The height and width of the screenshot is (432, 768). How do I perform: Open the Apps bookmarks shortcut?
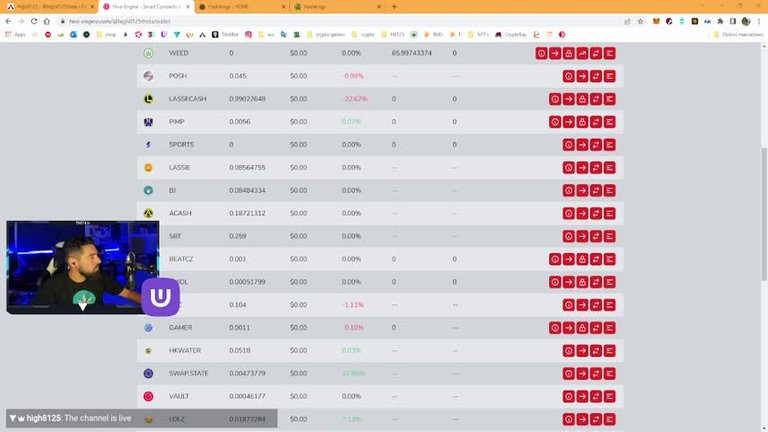pyautogui.click(x=15, y=34)
